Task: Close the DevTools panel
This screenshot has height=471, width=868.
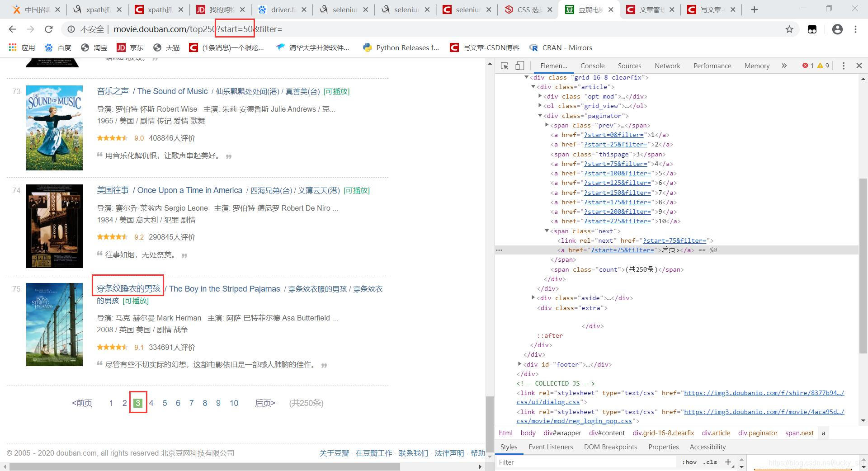Action: coord(859,66)
